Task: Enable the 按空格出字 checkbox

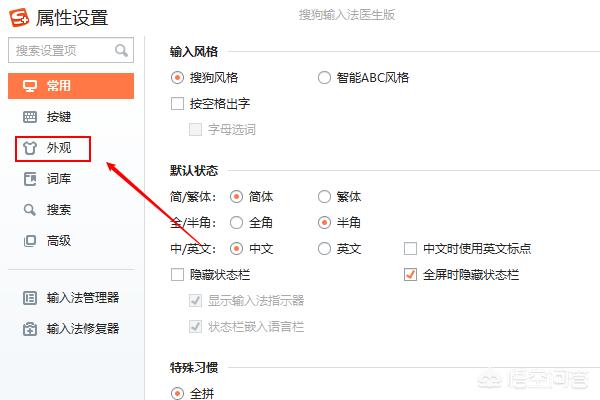Action: pyautogui.click(x=178, y=103)
